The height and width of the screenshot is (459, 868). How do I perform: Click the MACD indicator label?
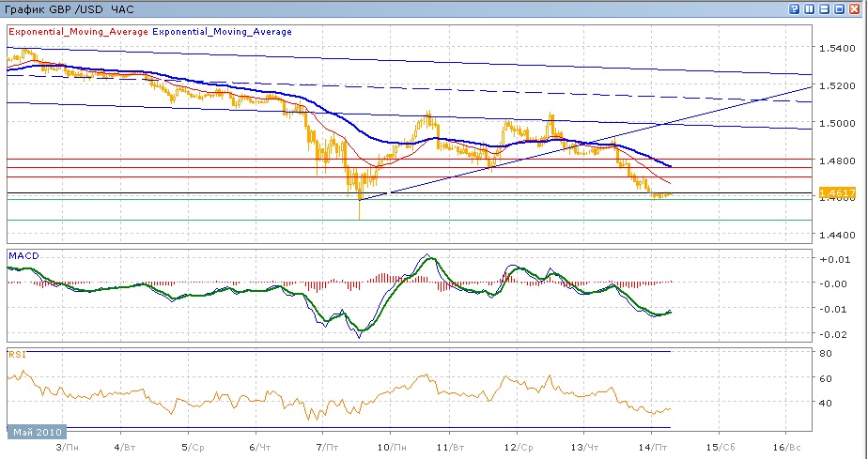tap(22, 255)
